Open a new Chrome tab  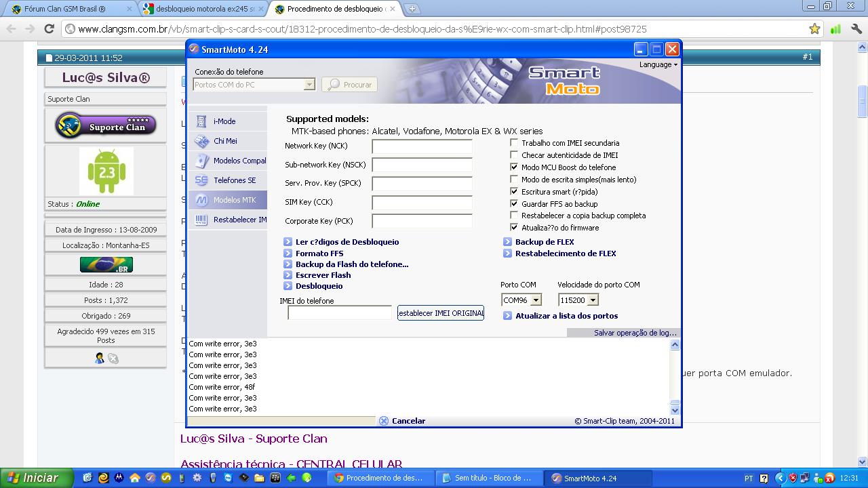click(x=412, y=9)
